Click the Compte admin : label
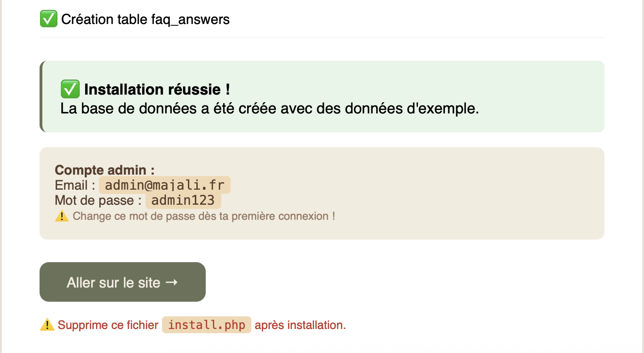Image resolution: width=644 pixels, height=353 pixels. point(105,170)
